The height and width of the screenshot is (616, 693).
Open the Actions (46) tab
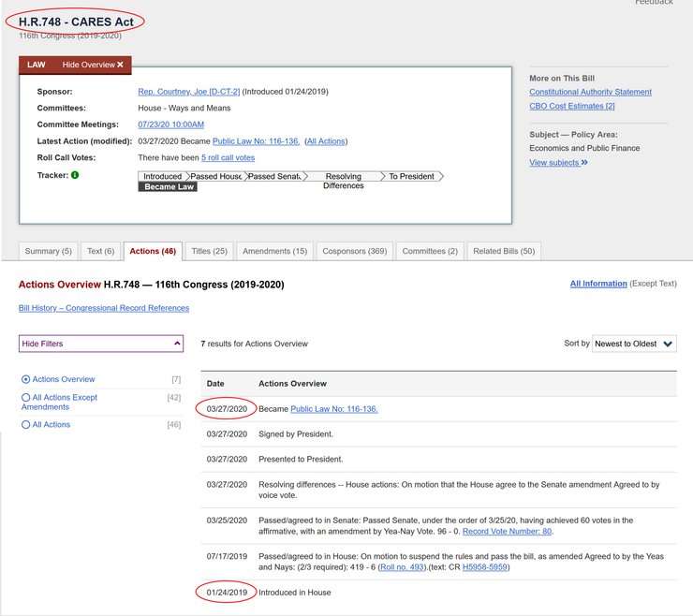pos(153,251)
